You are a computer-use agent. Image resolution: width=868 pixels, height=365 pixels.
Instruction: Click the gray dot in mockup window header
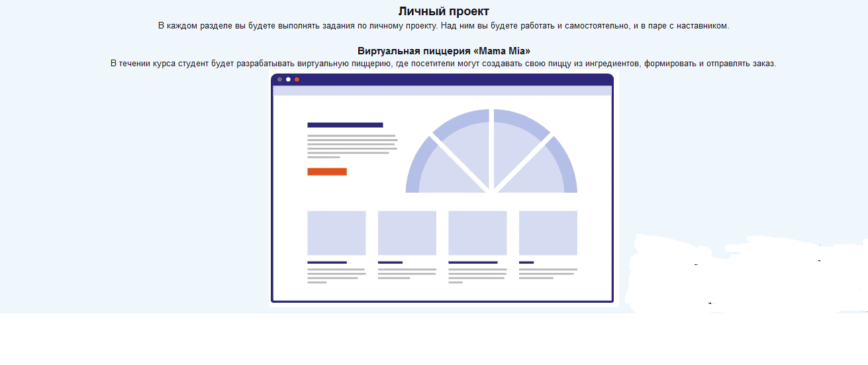(x=279, y=79)
